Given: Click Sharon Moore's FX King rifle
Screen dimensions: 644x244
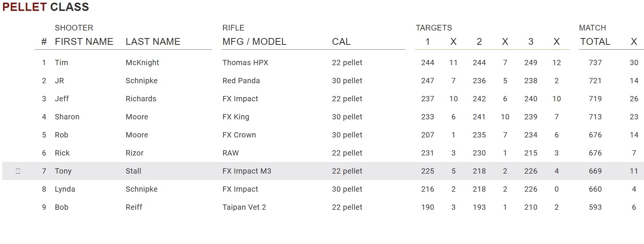Looking at the screenshot, I should pos(236,117).
